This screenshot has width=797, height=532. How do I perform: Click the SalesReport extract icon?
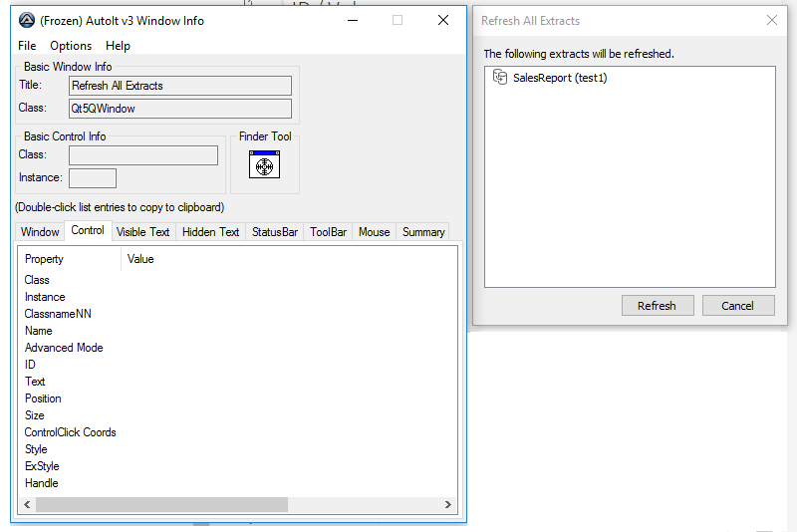point(500,78)
